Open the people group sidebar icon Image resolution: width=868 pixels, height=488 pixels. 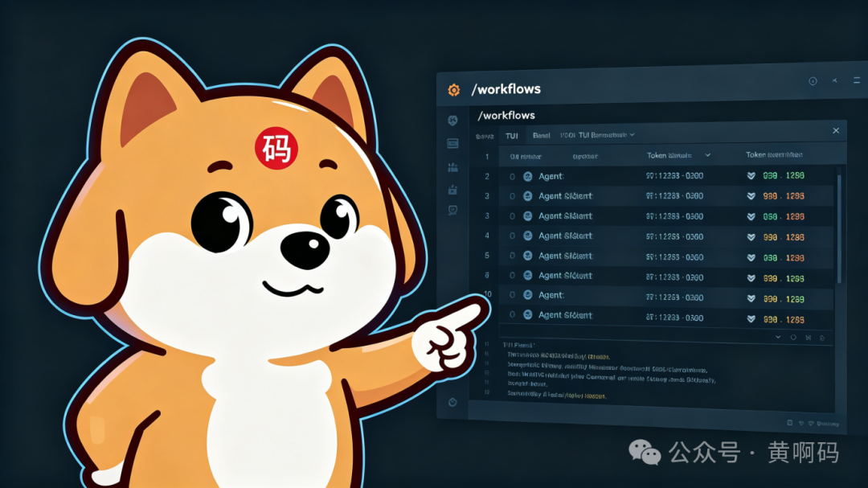[452, 166]
